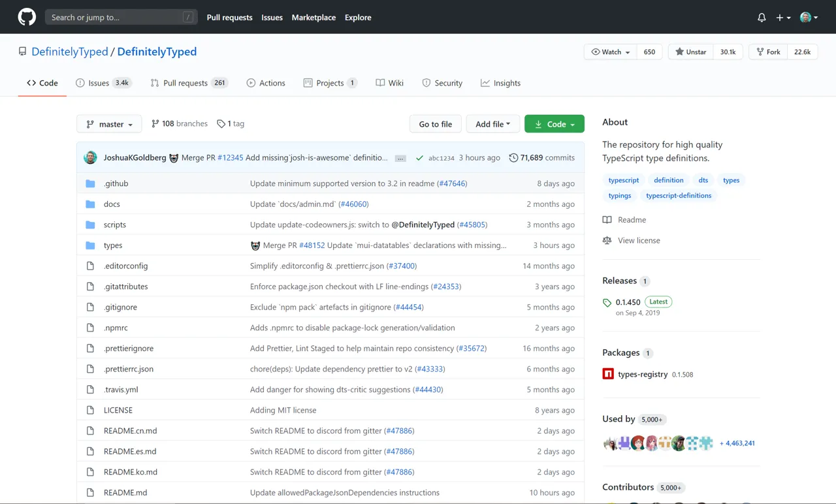Open the master branch dropdown

(108, 123)
